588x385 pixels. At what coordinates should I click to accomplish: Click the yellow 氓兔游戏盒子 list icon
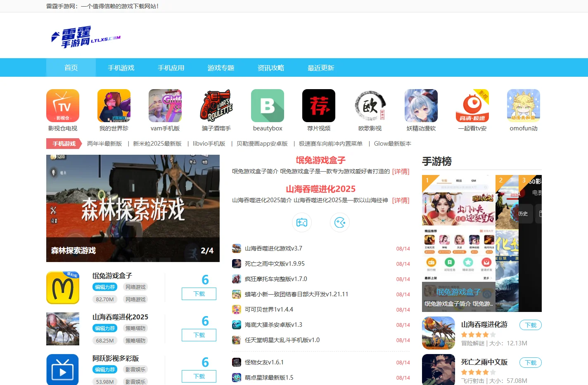(63, 288)
